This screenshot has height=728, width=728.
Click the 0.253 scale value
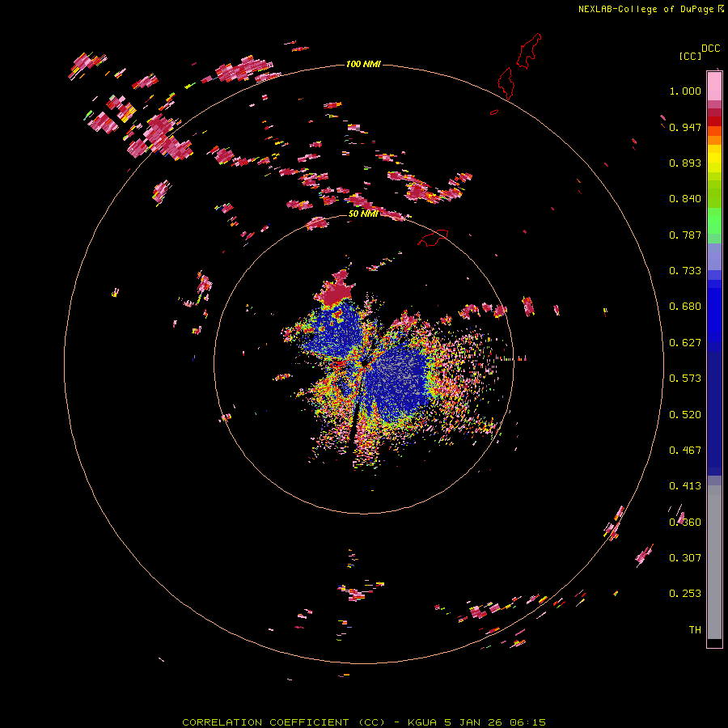click(x=685, y=594)
